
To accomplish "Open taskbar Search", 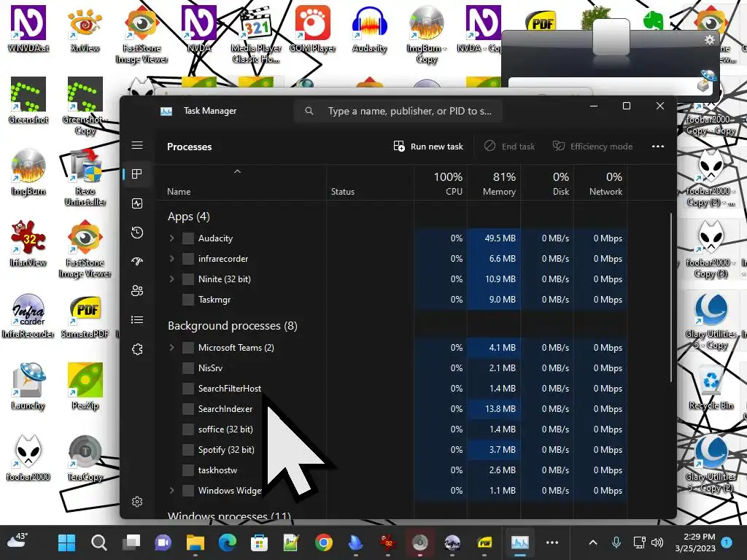I will [x=99, y=542].
